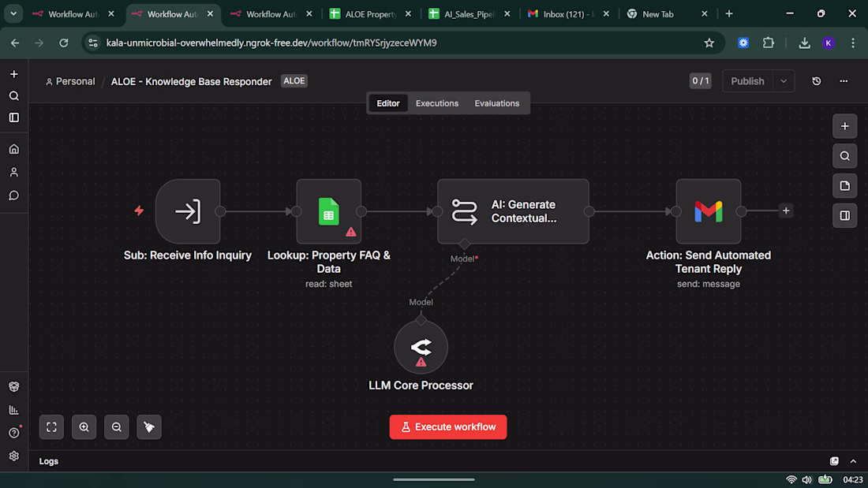868x488 pixels.
Task: Select the Sub: Receive Info Inquiry trigger node
Action: click(188, 211)
